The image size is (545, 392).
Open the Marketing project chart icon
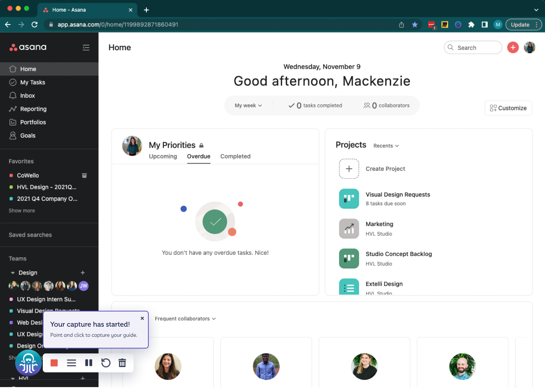pos(349,228)
